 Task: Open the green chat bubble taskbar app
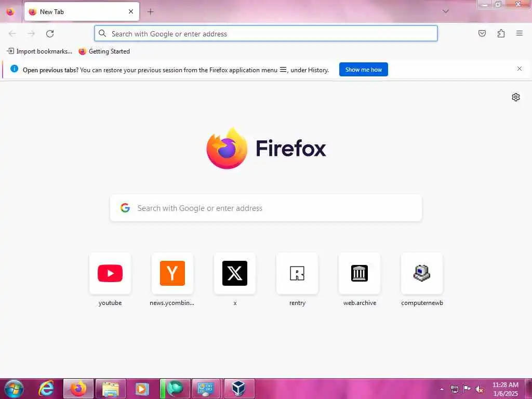click(175, 389)
